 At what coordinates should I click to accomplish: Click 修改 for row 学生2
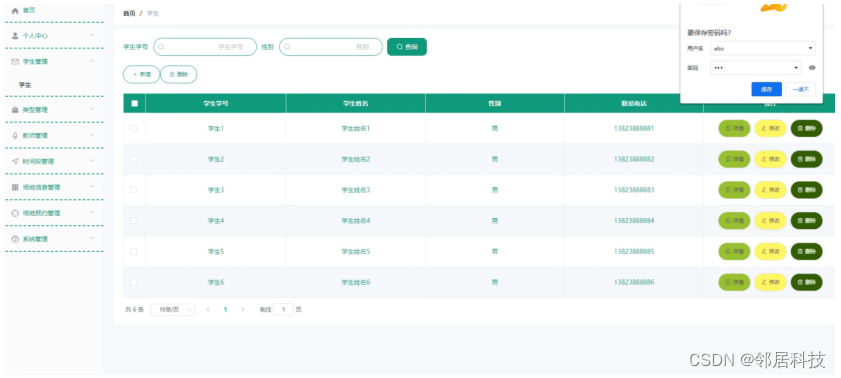point(770,159)
